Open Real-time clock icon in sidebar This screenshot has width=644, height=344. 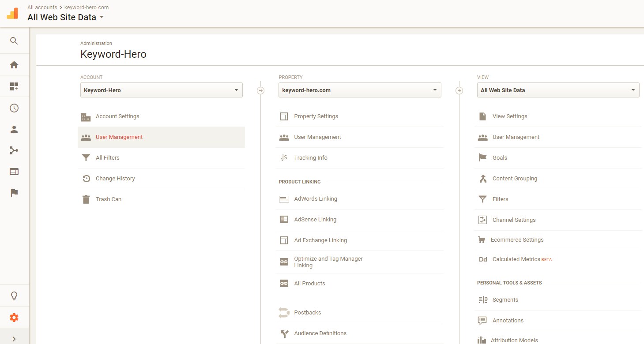click(14, 108)
